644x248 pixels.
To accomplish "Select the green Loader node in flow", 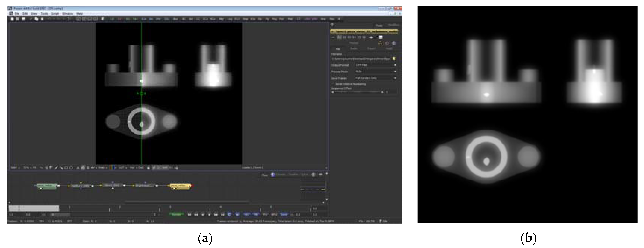I will pos(47,186).
